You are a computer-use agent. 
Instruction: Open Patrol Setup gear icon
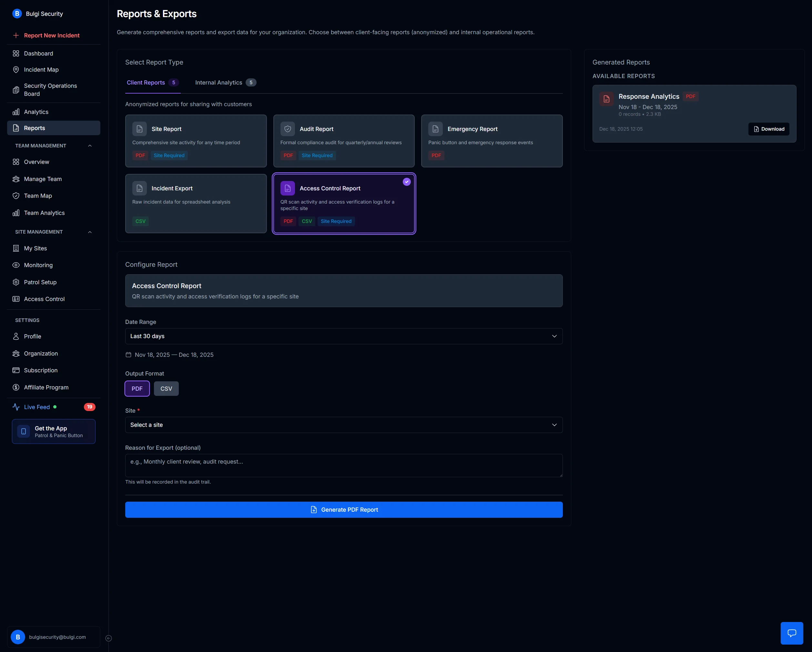pyautogui.click(x=16, y=282)
